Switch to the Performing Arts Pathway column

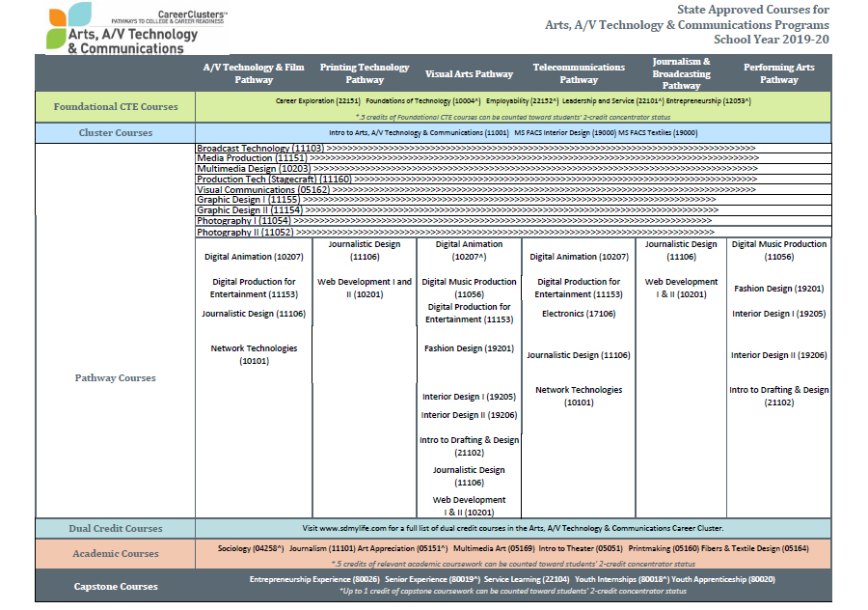click(x=778, y=73)
